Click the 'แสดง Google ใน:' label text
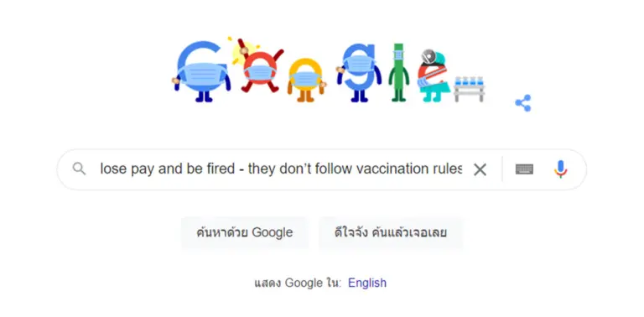This screenshot has width=644, height=317. pyautogui.click(x=298, y=283)
